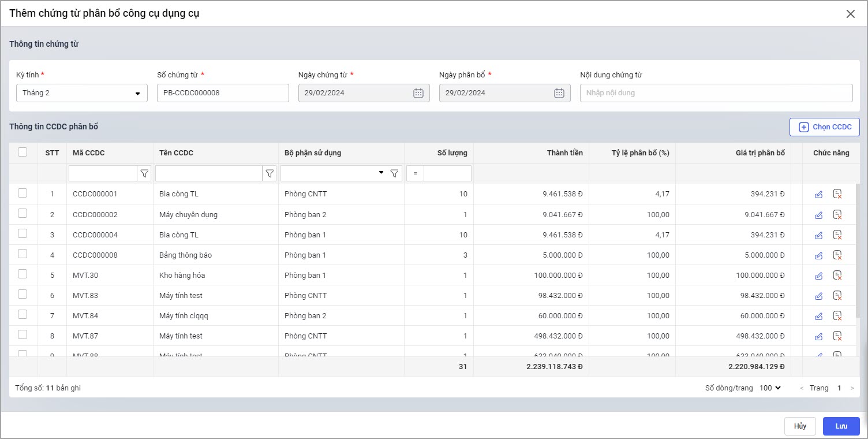
Task: Open filter icon for Tên CCDC column
Action: (270, 173)
